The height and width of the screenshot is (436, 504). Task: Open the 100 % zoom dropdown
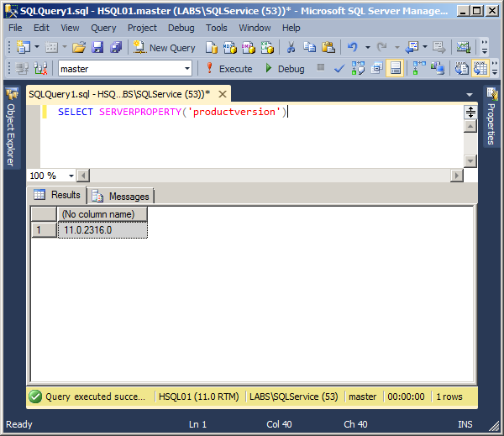click(71, 176)
